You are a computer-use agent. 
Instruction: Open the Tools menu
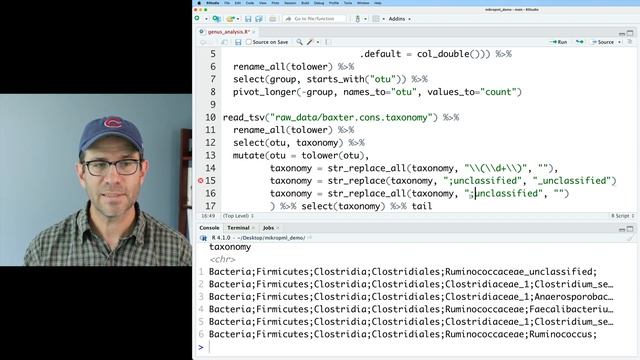(x=348, y=3)
